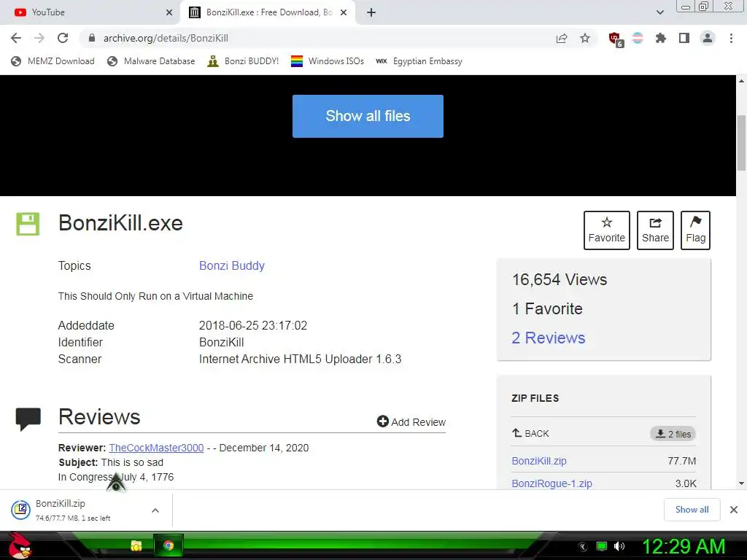
Task: Click the share page icon in address bar
Action: point(562,39)
